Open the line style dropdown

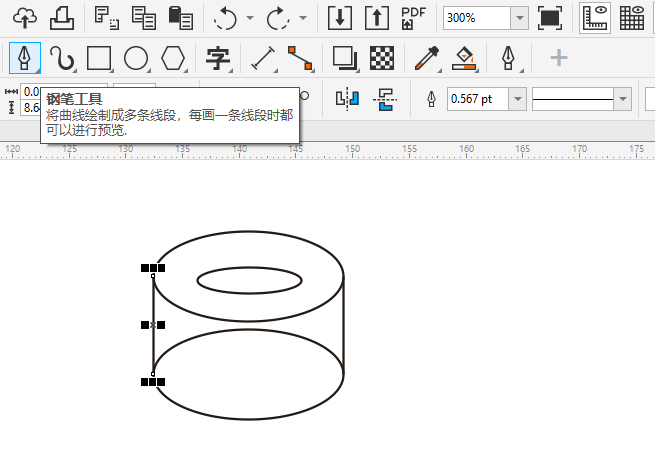point(623,99)
